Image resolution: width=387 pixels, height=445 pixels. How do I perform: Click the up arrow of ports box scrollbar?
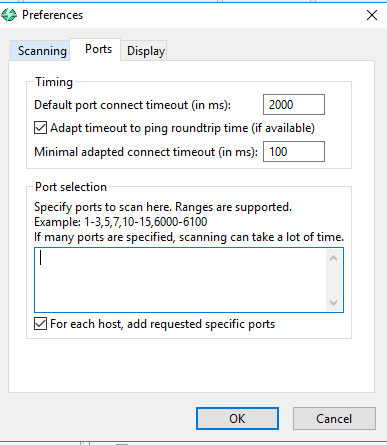333,258
